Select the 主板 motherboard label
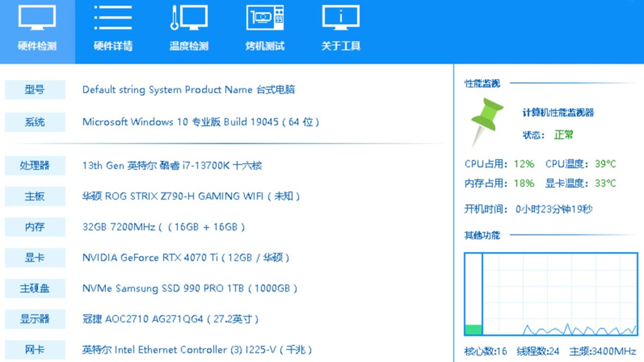Screen dimensions: 644x362 35,196
